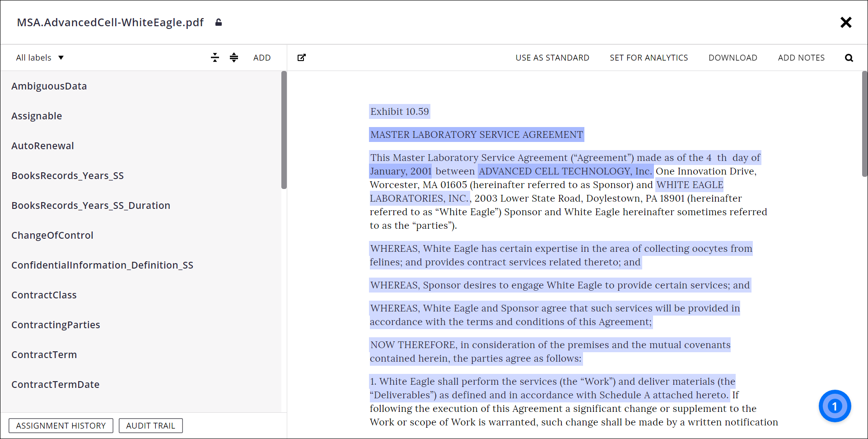Click the collapse-all labels icon

pos(215,57)
